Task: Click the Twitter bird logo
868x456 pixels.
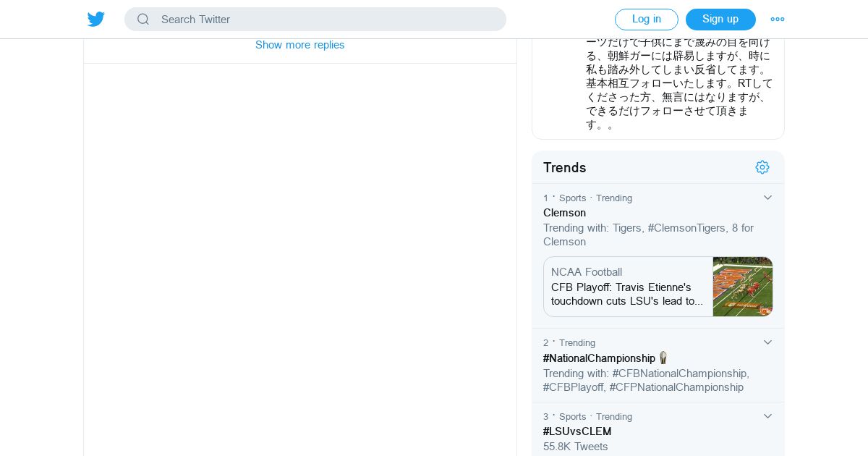Action: coord(96,20)
